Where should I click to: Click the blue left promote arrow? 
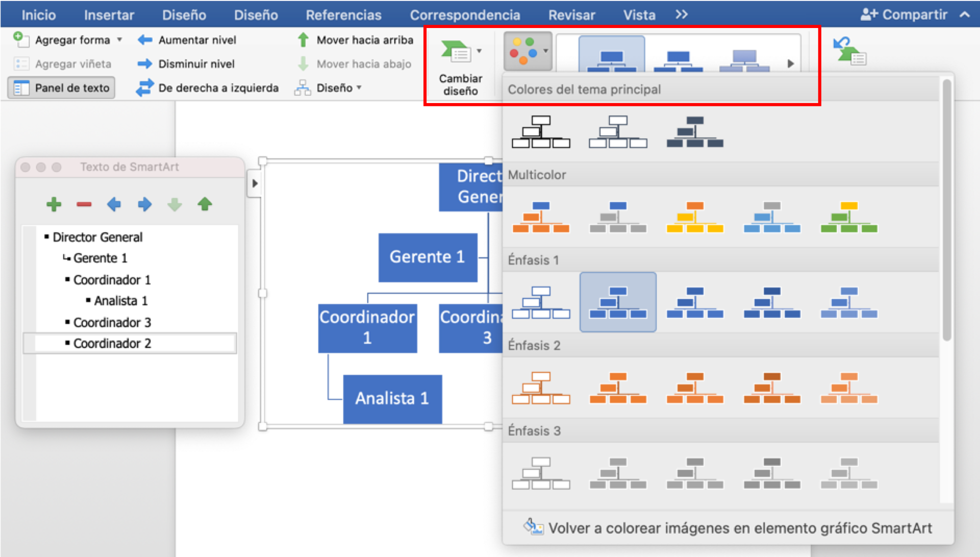coord(114,204)
